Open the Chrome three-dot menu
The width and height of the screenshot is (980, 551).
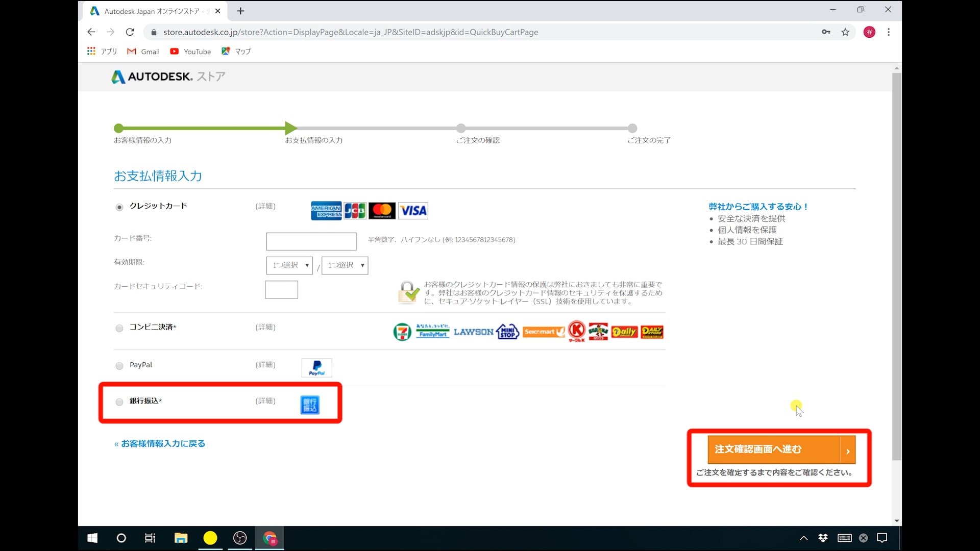click(x=889, y=32)
